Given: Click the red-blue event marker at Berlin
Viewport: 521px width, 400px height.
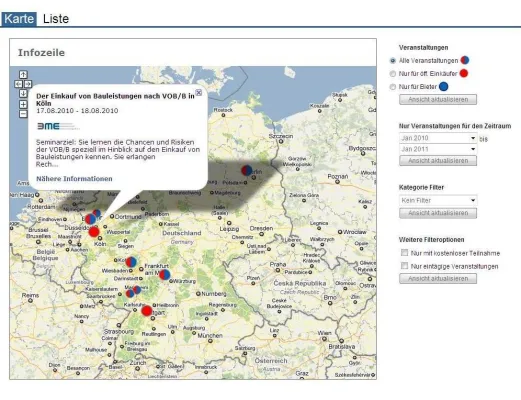Looking at the screenshot, I should point(247,170).
